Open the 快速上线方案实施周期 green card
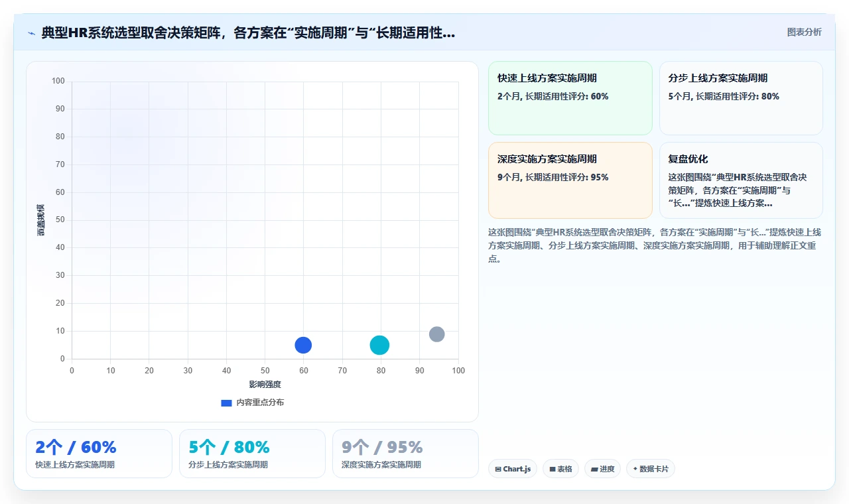Screen dimensions: 849x504 (570, 98)
